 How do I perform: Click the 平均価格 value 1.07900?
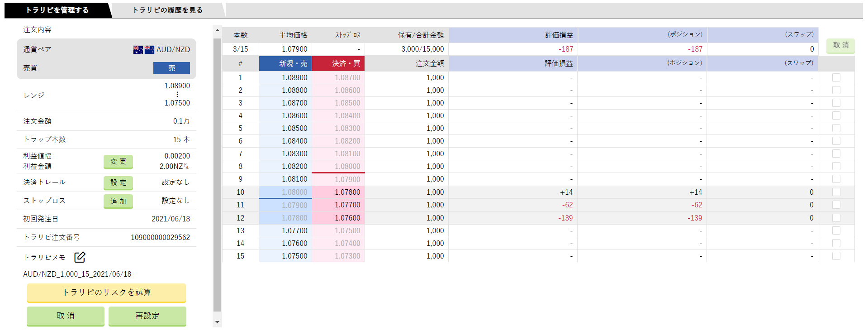tap(294, 49)
